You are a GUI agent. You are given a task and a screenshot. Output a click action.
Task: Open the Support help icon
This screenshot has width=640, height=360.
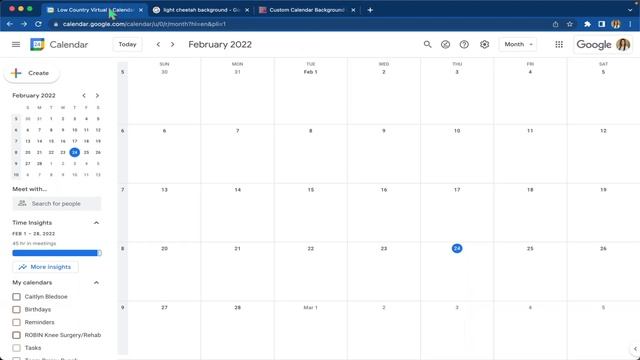(x=464, y=44)
